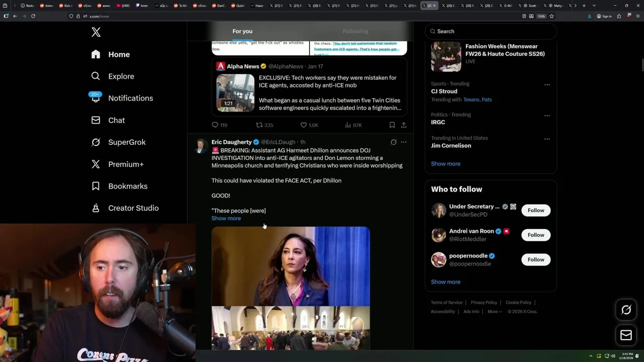
Task: Open the 150% zoom level indicator
Action: (x=541, y=16)
